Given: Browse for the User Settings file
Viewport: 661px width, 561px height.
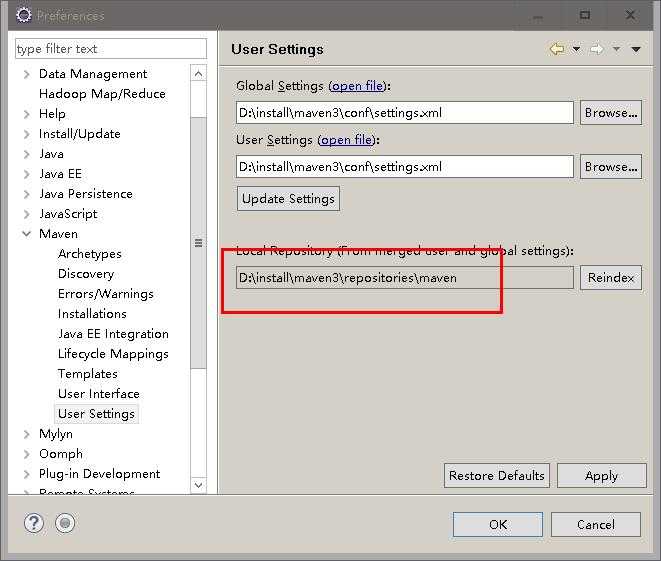Looking at the screenshot, I should point(611,166).
